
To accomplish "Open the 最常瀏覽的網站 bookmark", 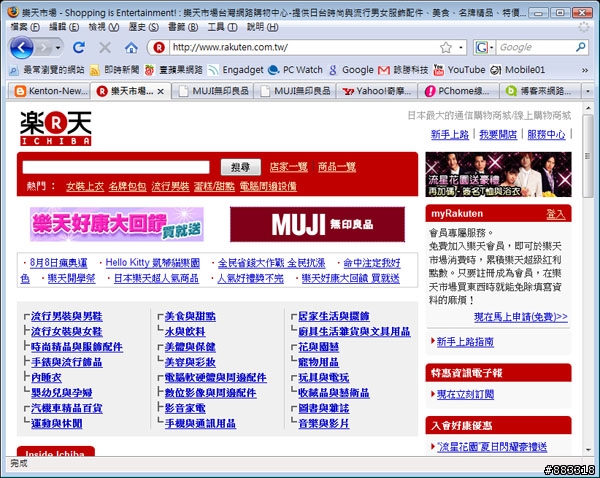I will click(47, 70).
